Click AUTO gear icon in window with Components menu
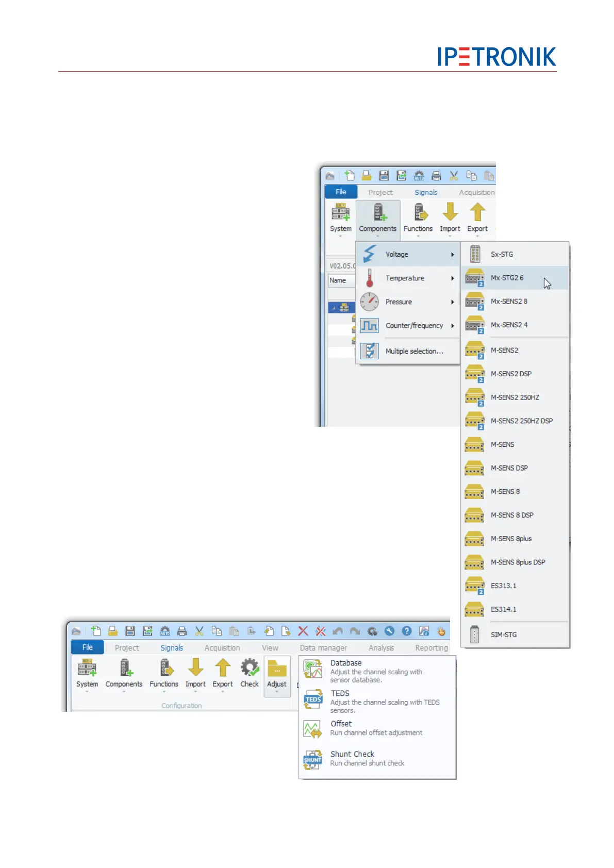The height and width of the screenshot is (868, 614). pyautogui.click(x=419, y=176)
